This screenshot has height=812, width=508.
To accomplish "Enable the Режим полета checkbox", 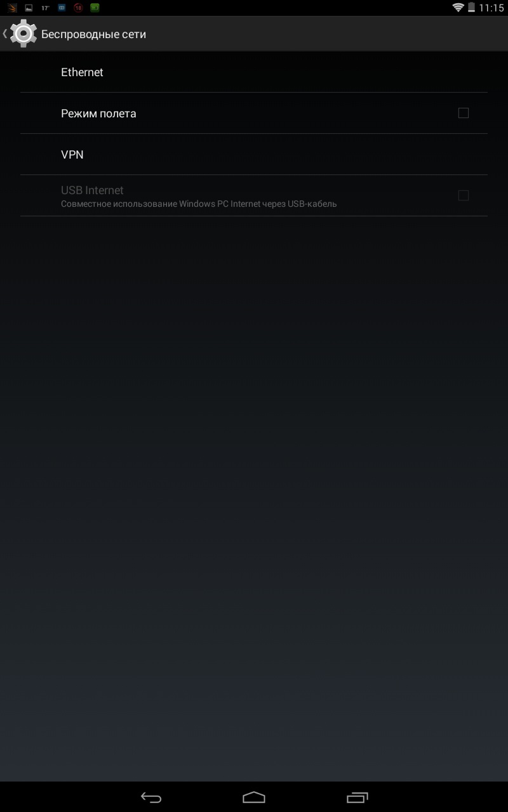I will point(464,113).
